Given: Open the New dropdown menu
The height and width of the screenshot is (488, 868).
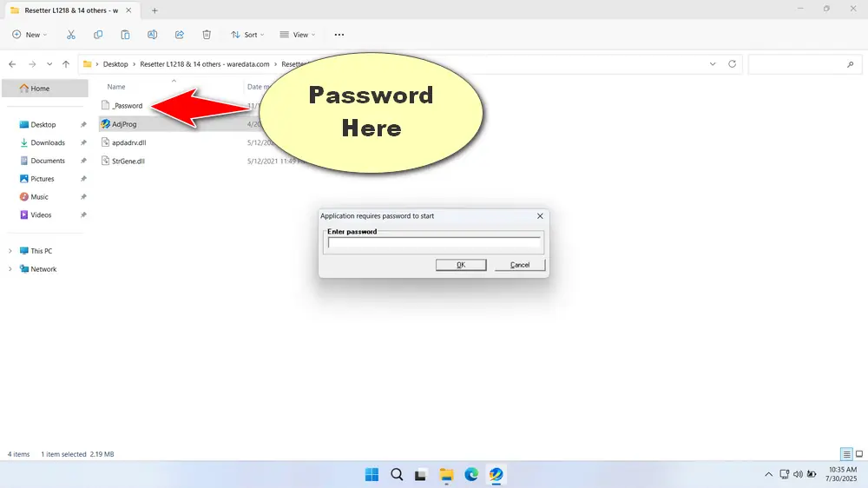Looking at the screenshot, I should point(30,35).
